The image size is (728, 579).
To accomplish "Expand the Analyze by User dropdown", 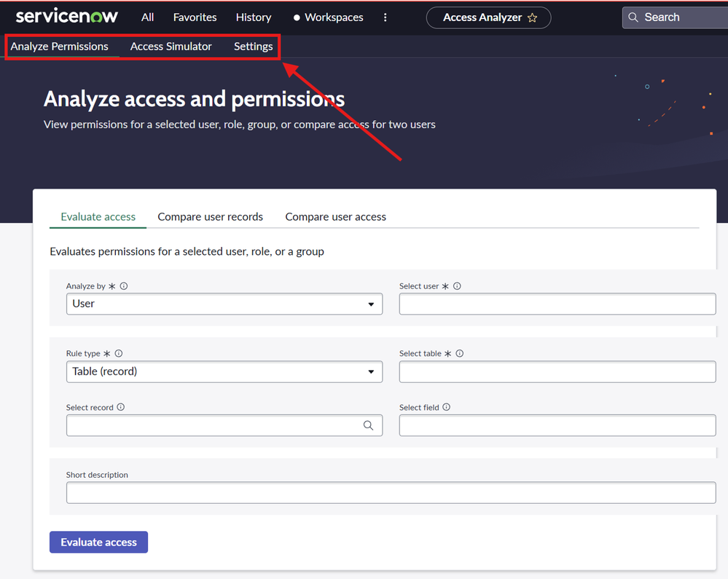I will (x=224, y=304).
